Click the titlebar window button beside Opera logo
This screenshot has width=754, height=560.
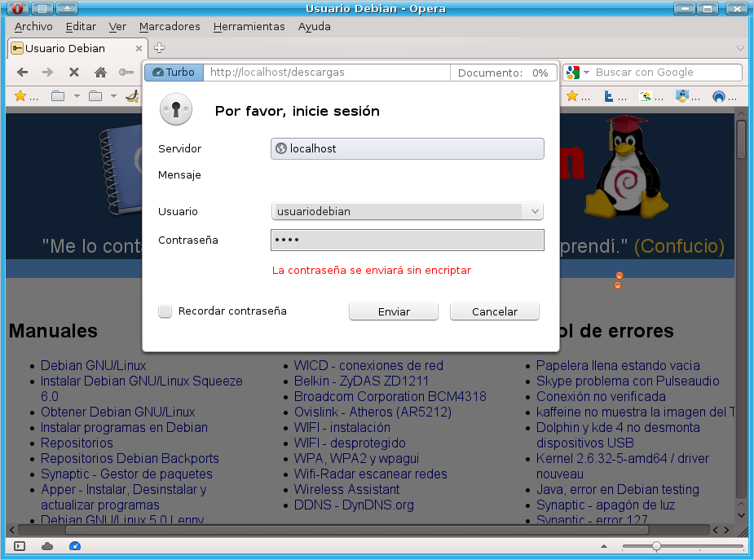coord(42,8)
